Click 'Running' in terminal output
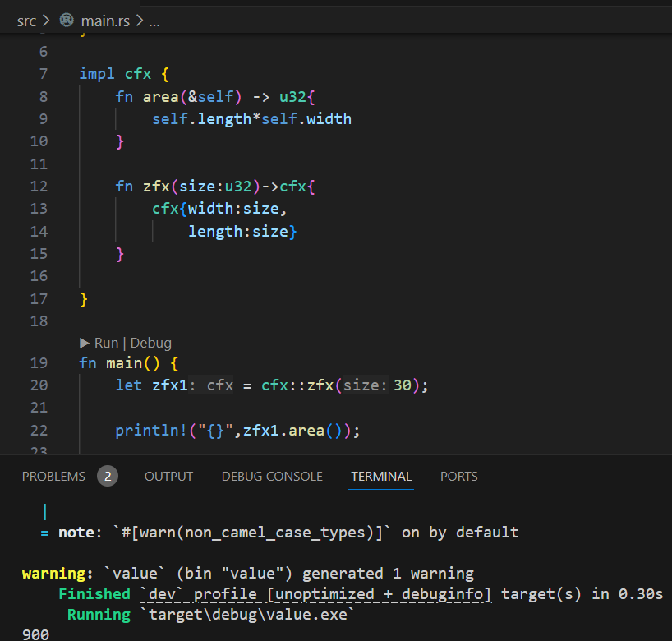Image resolution: width=672 pixels, height=641 pixels. pyautogui.click(x=99, y=615)
